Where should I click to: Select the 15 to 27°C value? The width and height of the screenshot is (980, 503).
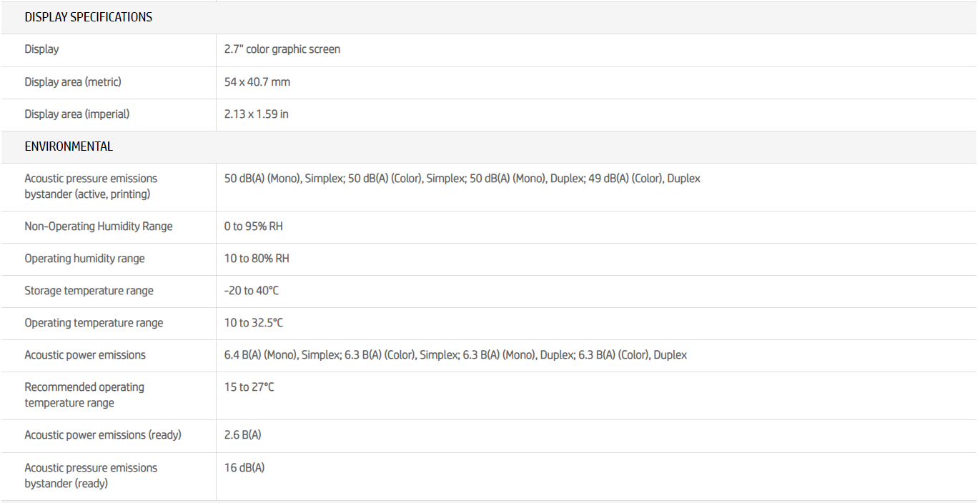click(x=249, y=387)
